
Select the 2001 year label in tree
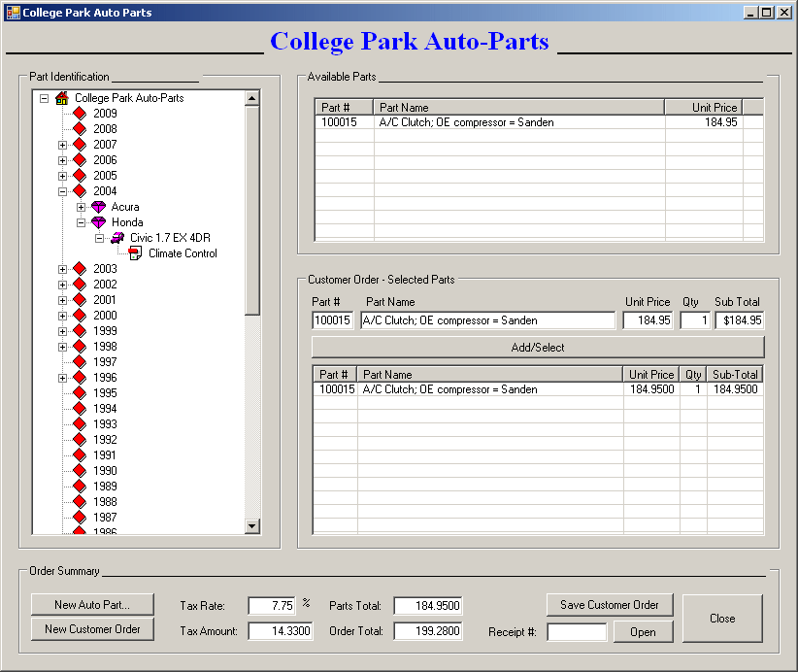click(105, 300)
